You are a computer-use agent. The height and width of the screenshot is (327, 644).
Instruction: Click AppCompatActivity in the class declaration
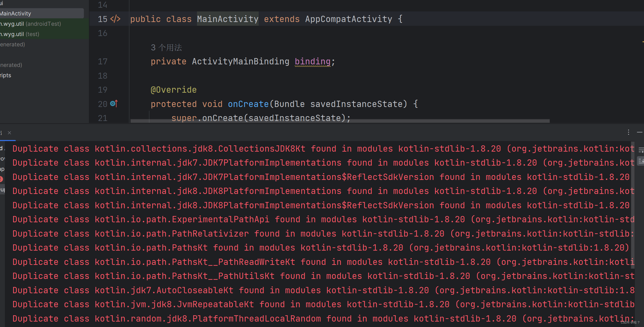(349, 19)
